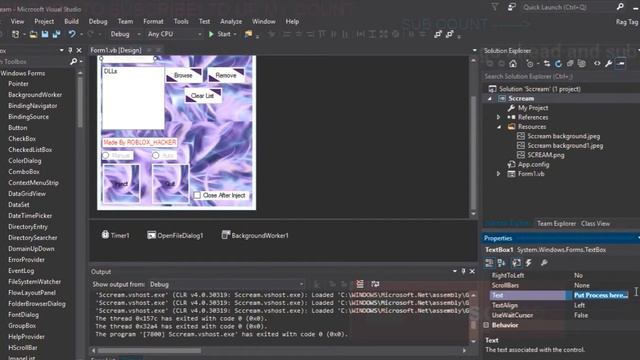Image resolution: width=640 pixels, height=360 pixels.
Task: Open the Analyze menu
Action: click(x=231, y=21)
